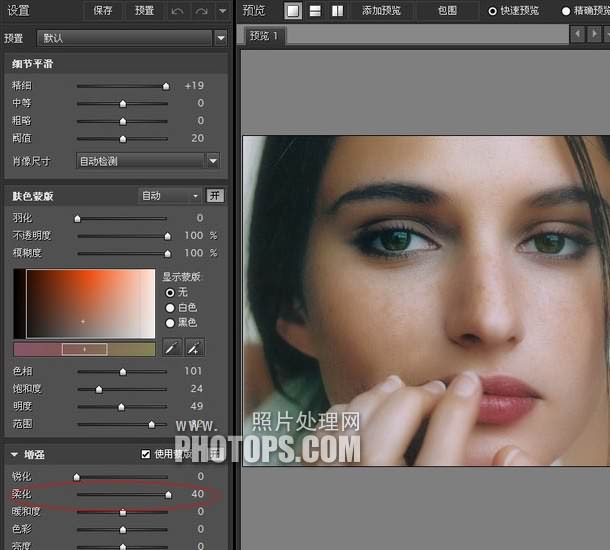
Task: Select 快速预览 radio option
Action: [x=514, y=11]
